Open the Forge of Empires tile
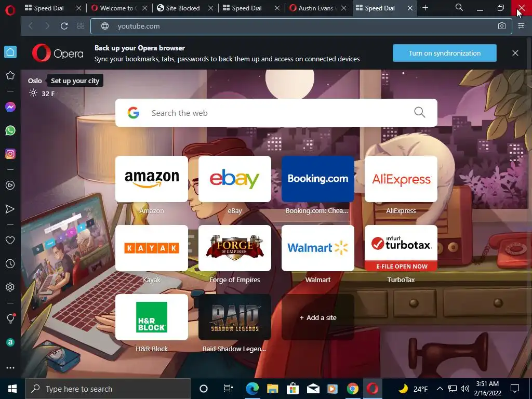The height and width of the screenshot is (399, 532). [x=235, y=248]
